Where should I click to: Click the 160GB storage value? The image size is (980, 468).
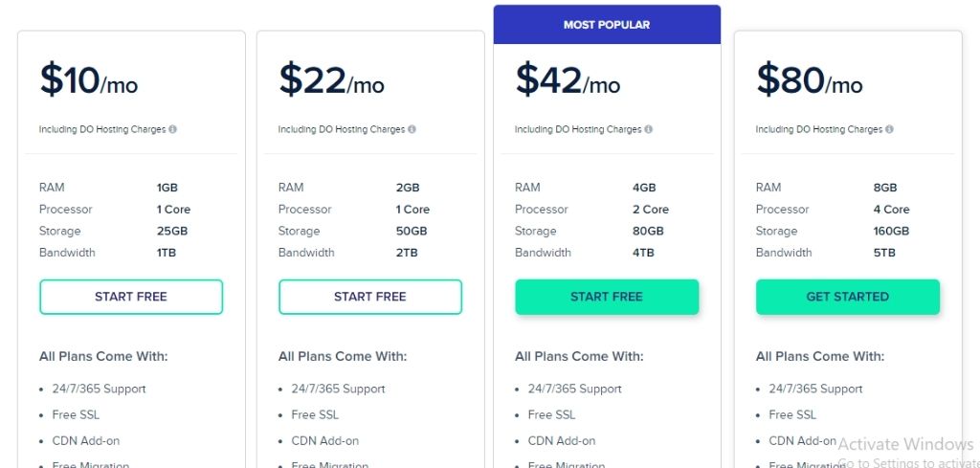[x=891, y=232]
